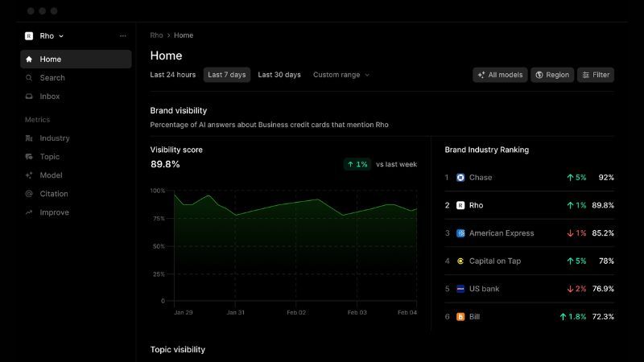Click the sliders icon on Filter
Image resolution: width=644 pixels, height=362 pixels.
point(586,75)
